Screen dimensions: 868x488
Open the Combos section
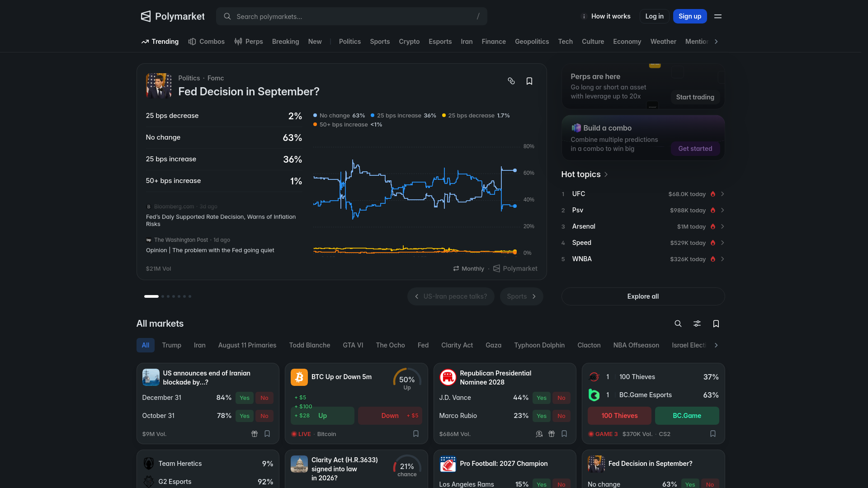pyautogui.click(x=207, y=42)
